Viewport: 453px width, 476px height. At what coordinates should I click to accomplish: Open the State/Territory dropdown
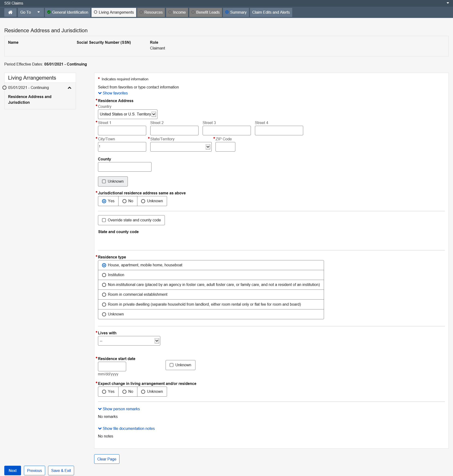[x=181, y=147]
